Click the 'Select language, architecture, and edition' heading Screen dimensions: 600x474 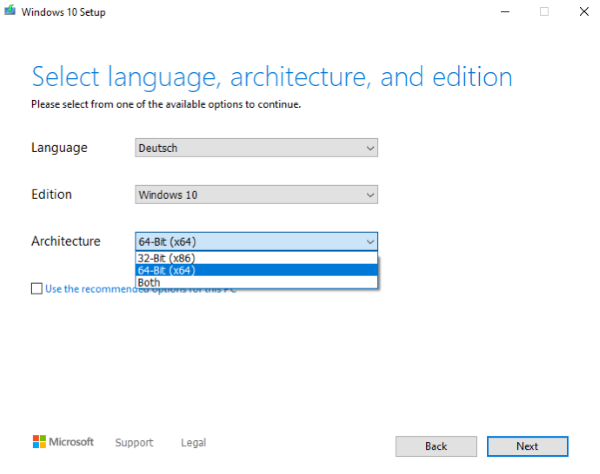click(x=272, y=77)
